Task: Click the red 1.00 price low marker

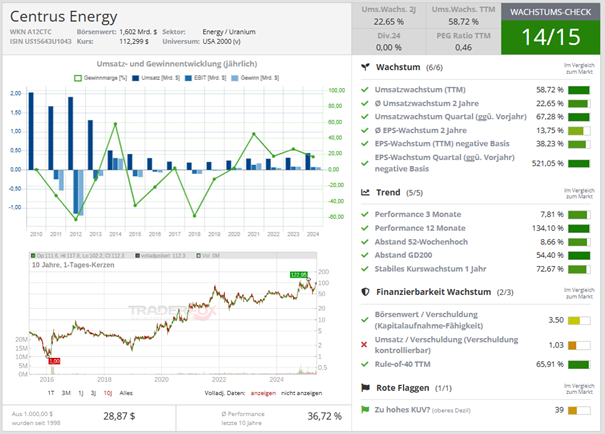Action: 54,361
